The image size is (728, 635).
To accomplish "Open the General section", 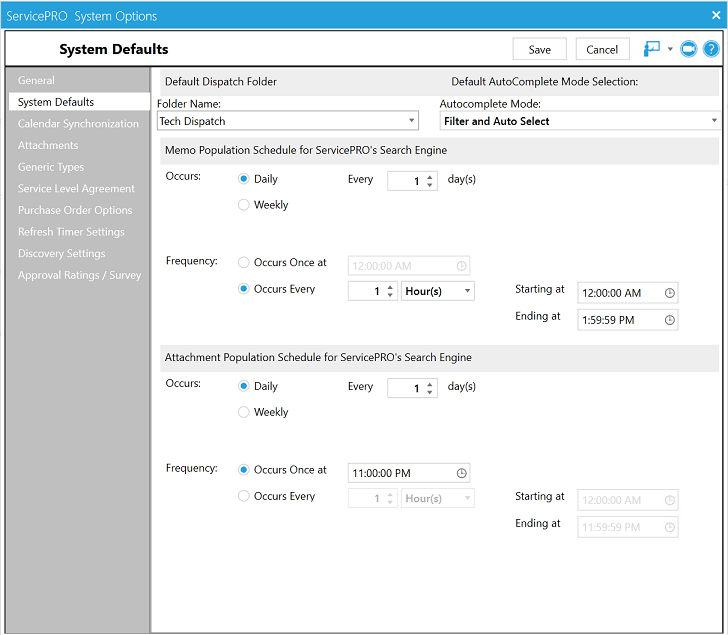I will point(36,80).
